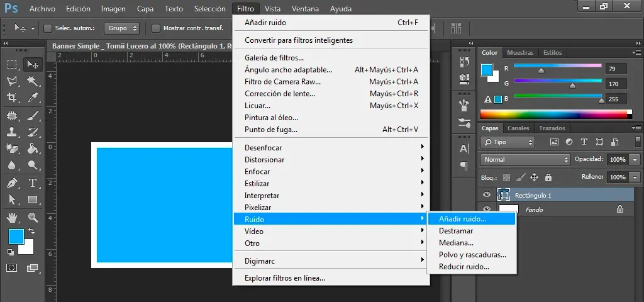Select the Rectangle shape tool
This screenshot has height=302, width=644.
click(x=33, y=199)
